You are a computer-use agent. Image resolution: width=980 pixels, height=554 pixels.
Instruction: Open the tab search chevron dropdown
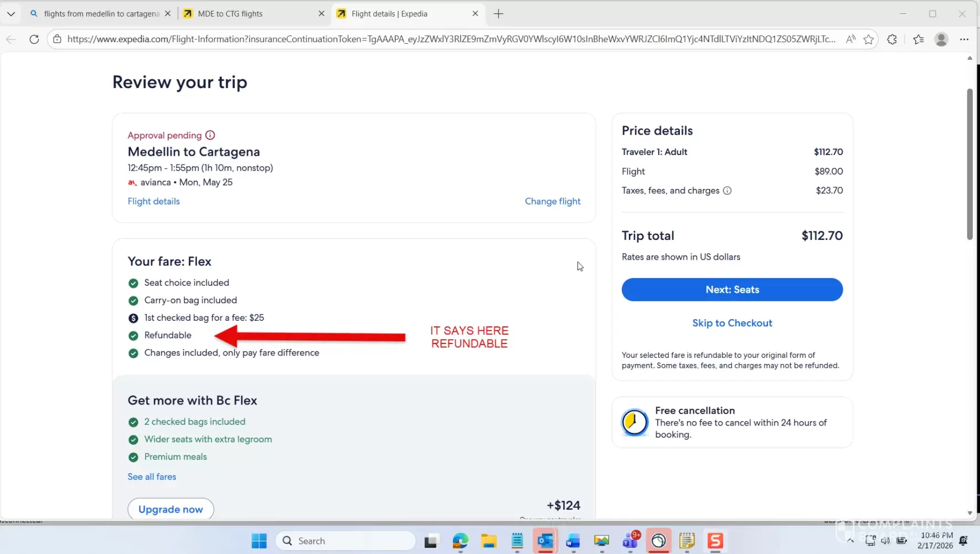(11, 14)
